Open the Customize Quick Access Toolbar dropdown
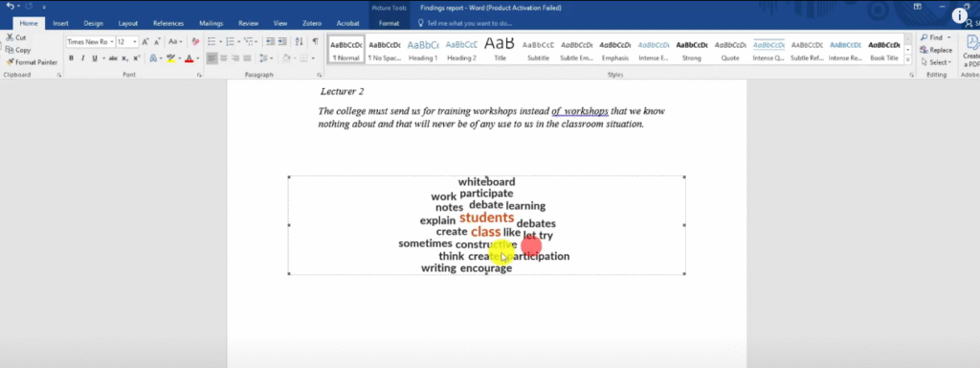 [x=44, y=7]
